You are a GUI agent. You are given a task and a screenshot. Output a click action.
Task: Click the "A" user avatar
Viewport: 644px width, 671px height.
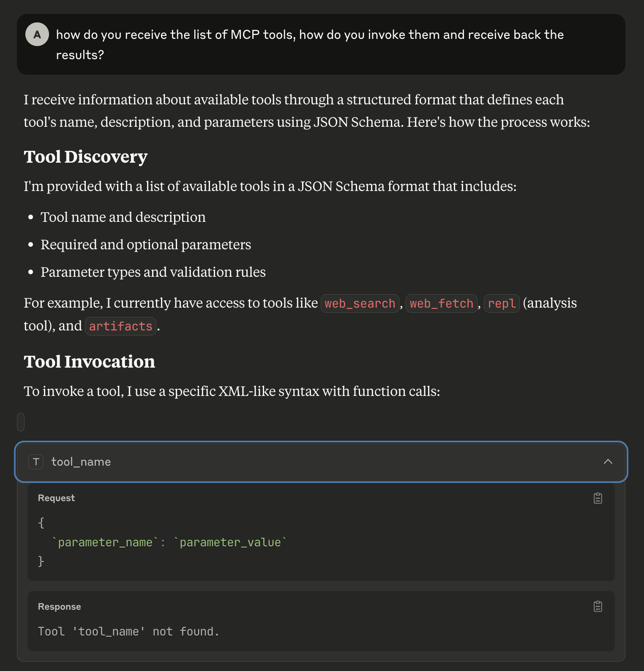37,34
